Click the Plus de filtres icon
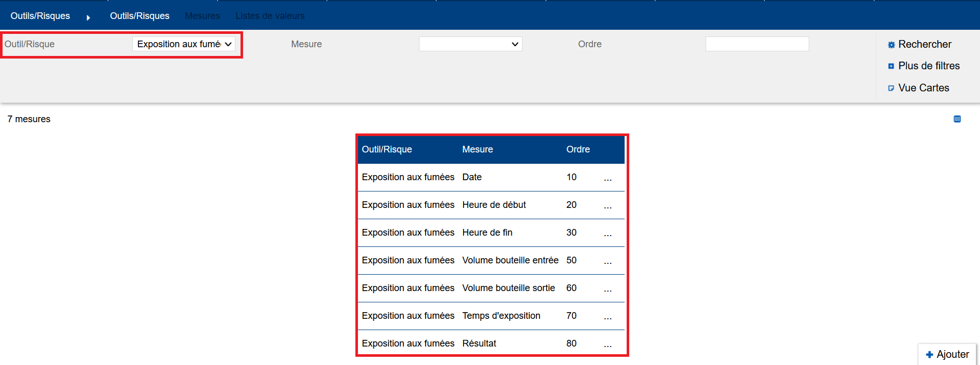The height and width of the screenshot is (365, 980). point(891,66)
